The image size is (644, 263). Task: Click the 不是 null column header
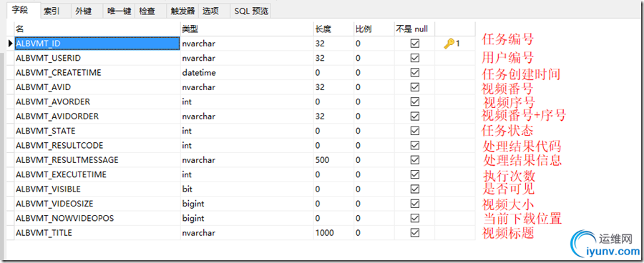tap(414, 29)
